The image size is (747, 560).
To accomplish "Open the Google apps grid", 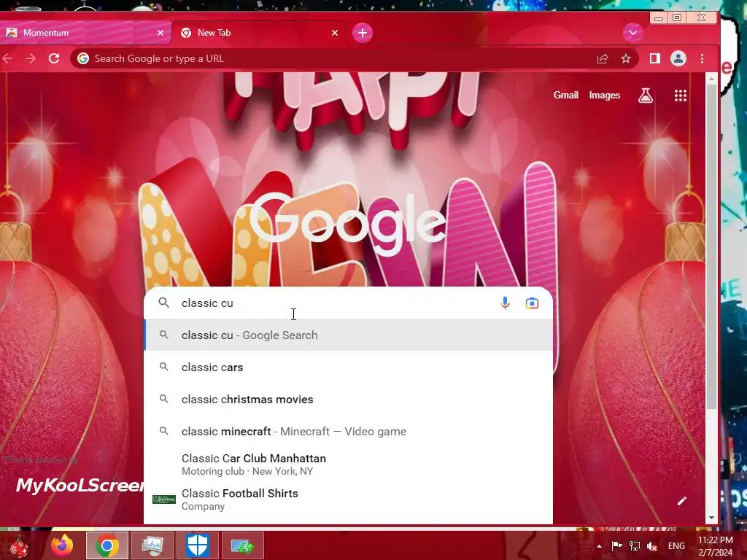I will 681,96.
